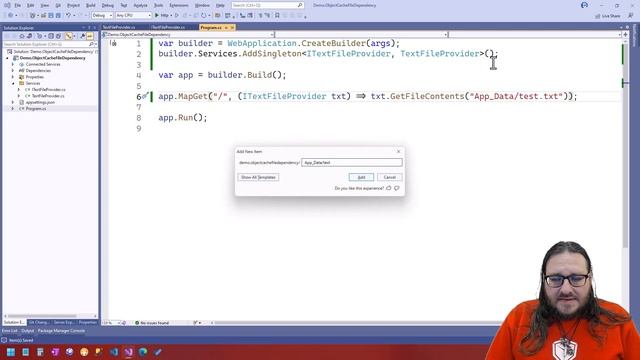
Task: Click the hot reload icon in the toolbar
Action: tap(204, 15)
